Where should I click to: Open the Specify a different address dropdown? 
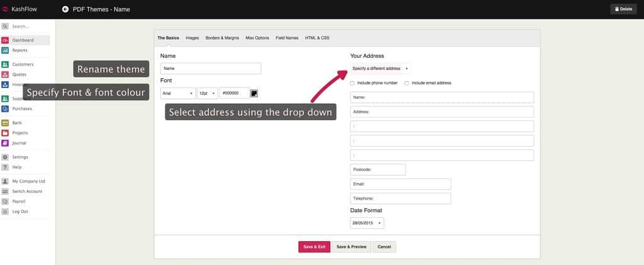pos(380,68)
